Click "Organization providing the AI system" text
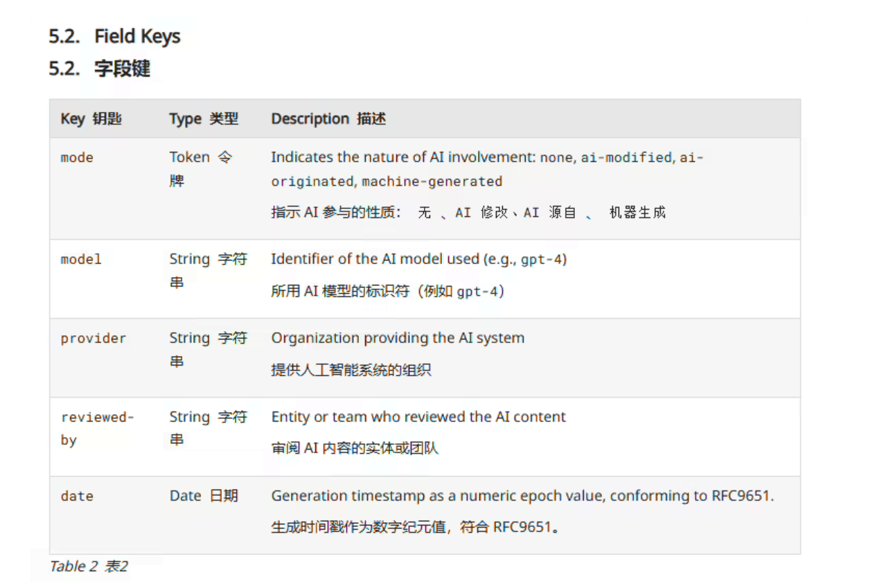 click(x=398, y=338)
